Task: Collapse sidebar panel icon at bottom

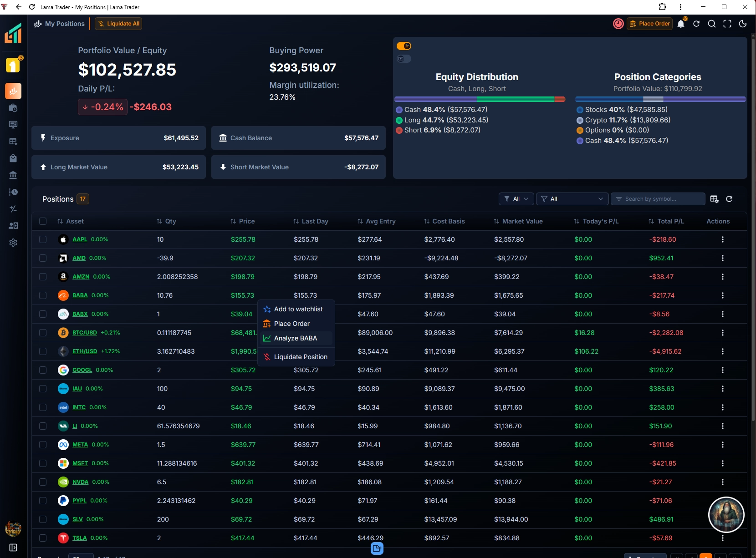Action: coord(13,548)
